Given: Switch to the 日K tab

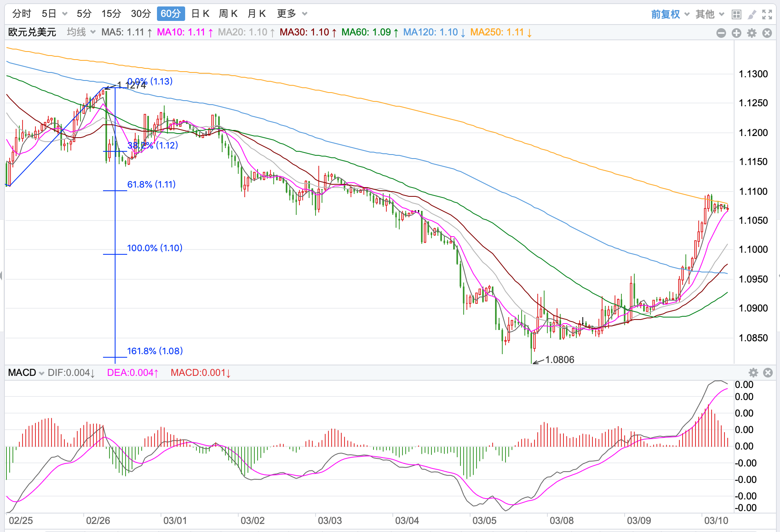Looking at the screenshot, I should (x=200, y=14).
